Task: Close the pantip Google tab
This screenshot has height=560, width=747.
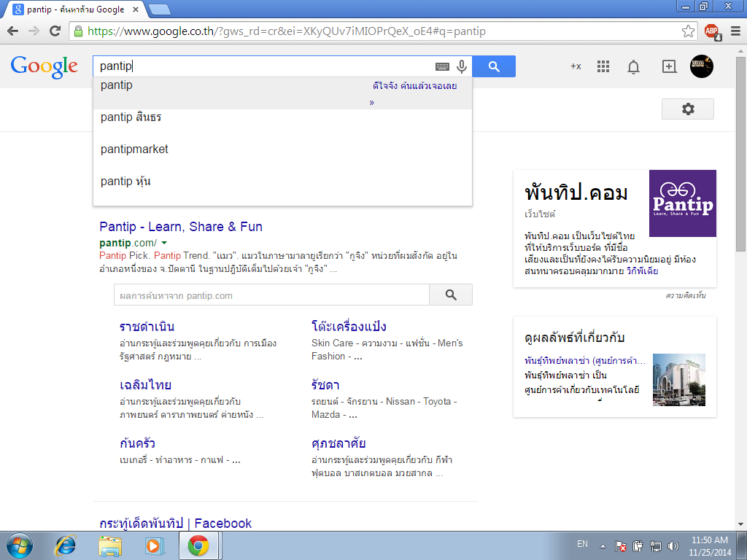Action: (x=135, y=9)
